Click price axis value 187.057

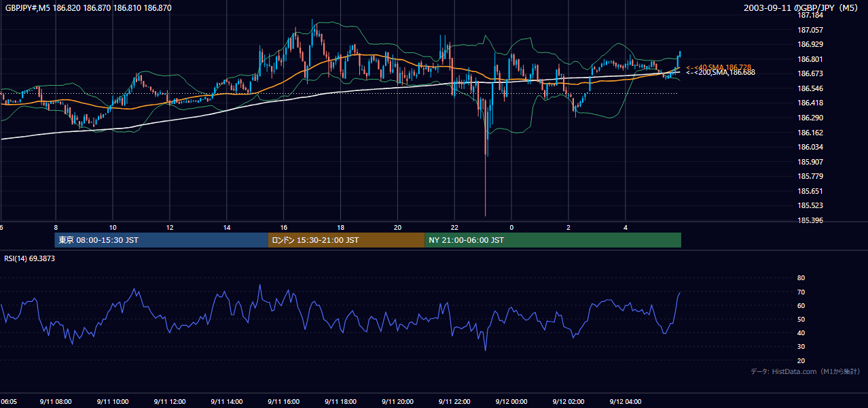click(810, 30)
